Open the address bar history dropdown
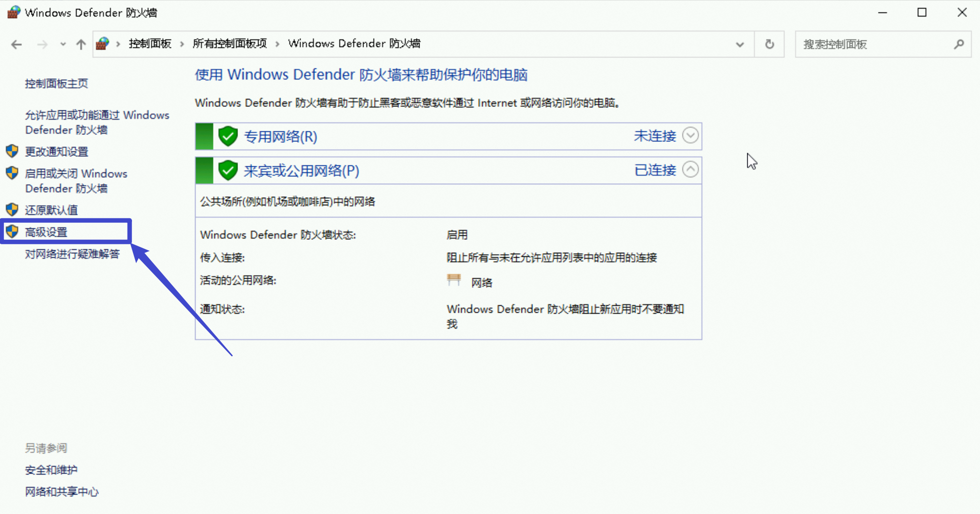The width and height of the screenshot is (980, 514). (740, 44)
